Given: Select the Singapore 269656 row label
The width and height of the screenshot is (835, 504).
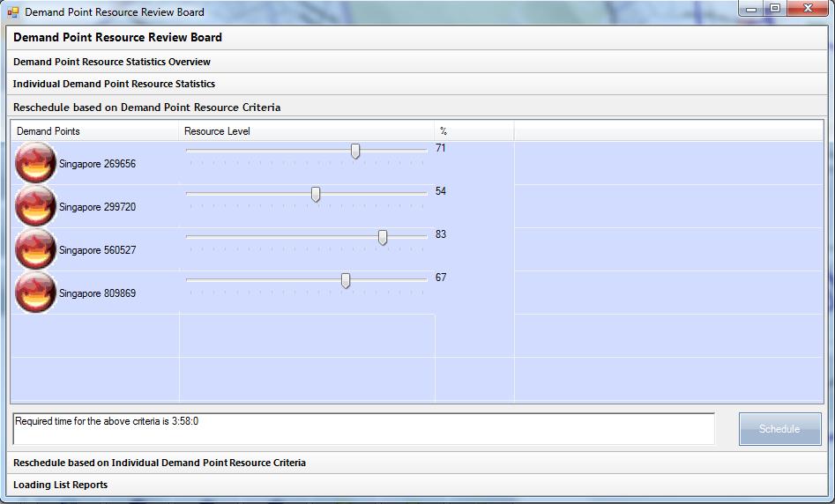Looking at the screenshot, I should (x=98, y=164).
